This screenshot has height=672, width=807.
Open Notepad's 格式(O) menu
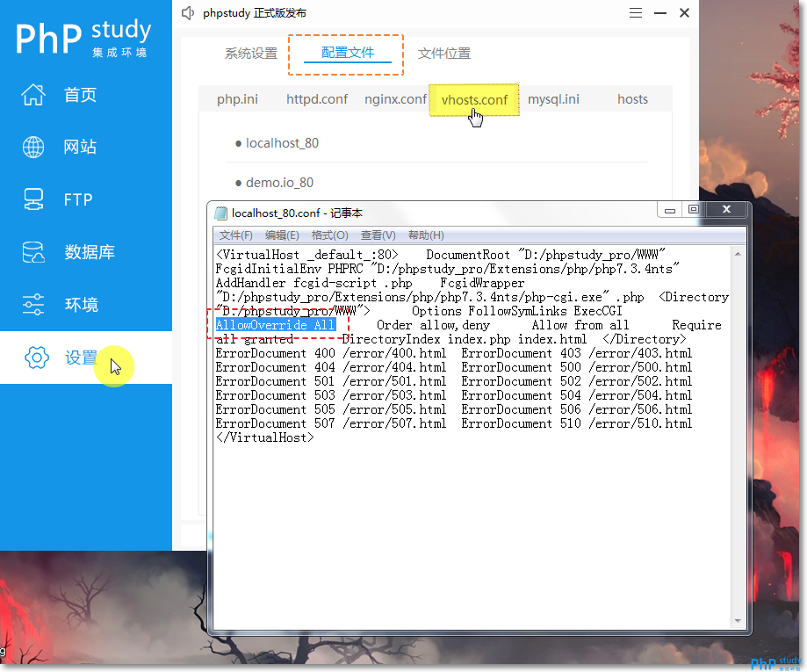(330, 235)
